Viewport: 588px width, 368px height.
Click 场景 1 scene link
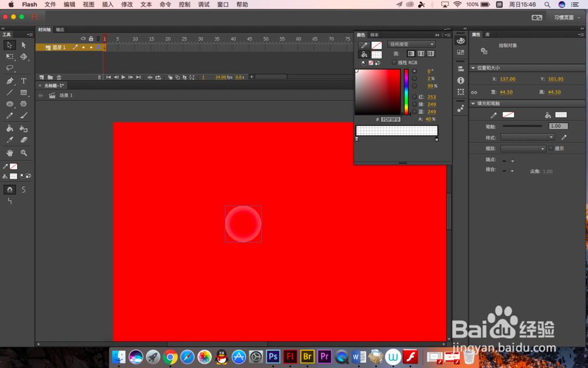pos(66,95)
